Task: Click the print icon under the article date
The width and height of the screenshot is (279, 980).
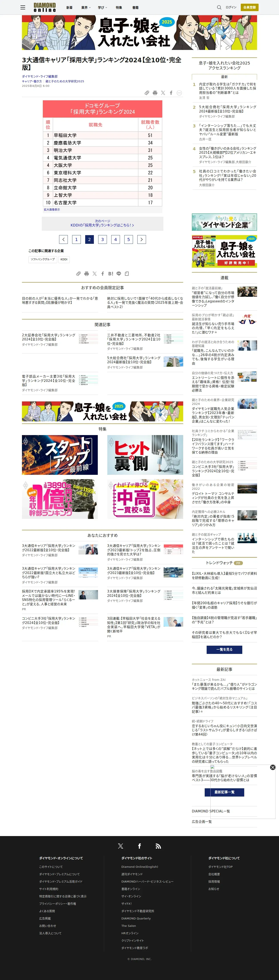Action: [155, 93]
